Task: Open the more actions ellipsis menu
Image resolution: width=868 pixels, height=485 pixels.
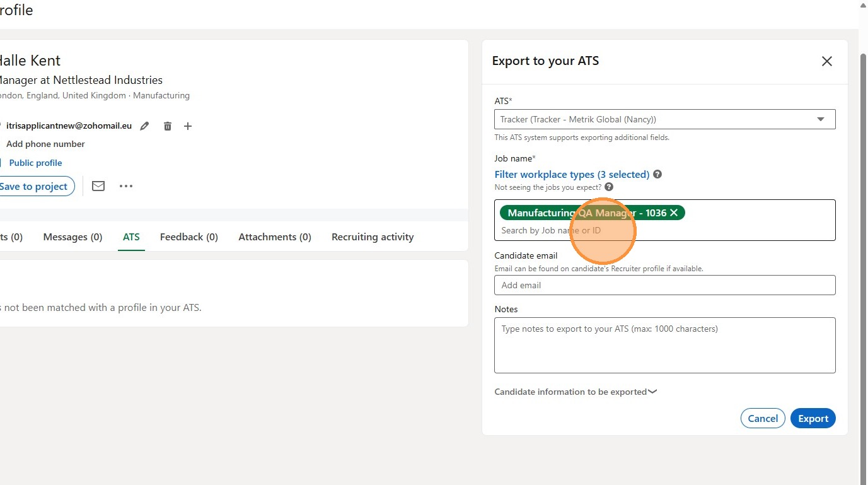Action: [x=126, y=186]
